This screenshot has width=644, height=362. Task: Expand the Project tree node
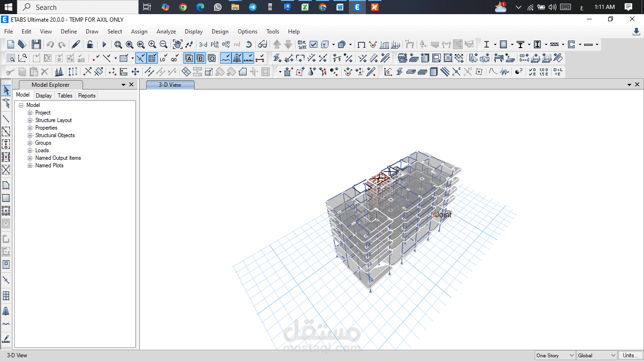[x=30, y=113]
